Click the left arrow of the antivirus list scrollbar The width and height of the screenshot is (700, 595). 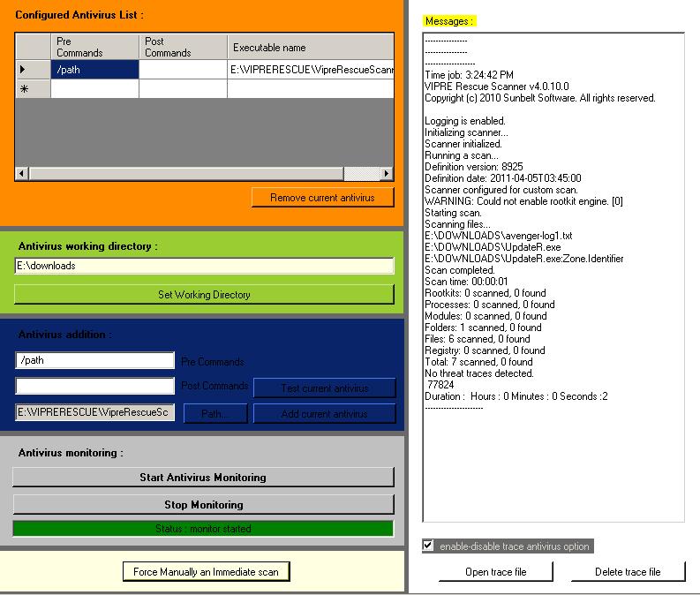coord(22,173)
